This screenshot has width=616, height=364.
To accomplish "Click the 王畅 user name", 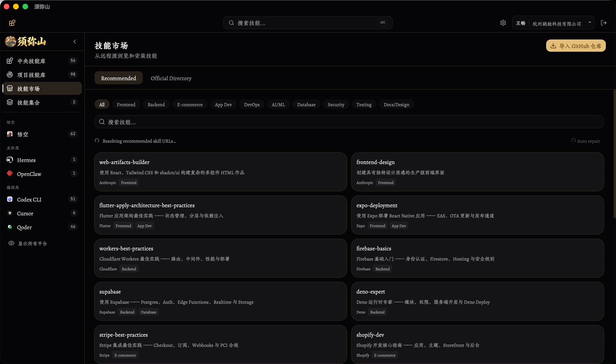I will pos(521,23).
